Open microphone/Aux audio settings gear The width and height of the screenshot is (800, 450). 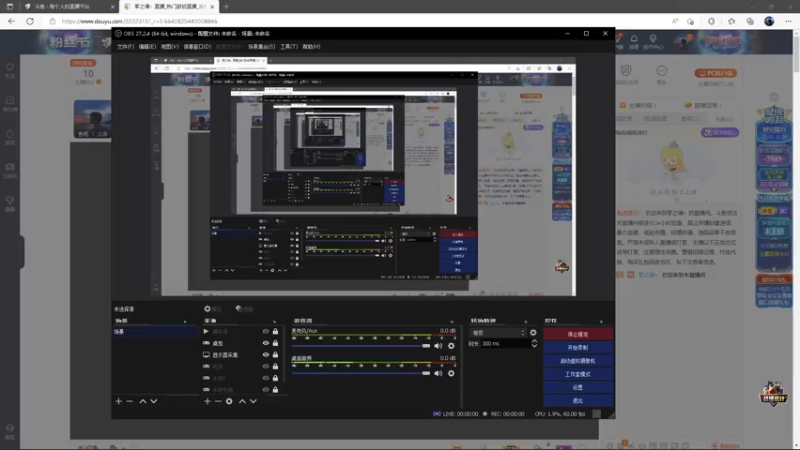(x=451, y=346)
